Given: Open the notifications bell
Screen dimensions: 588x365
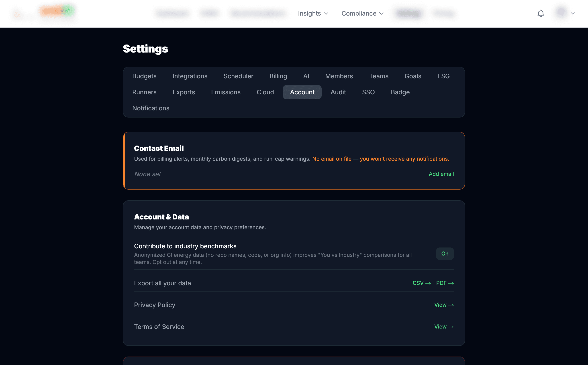Looking at the screenshot, I should tap(540, 13).
